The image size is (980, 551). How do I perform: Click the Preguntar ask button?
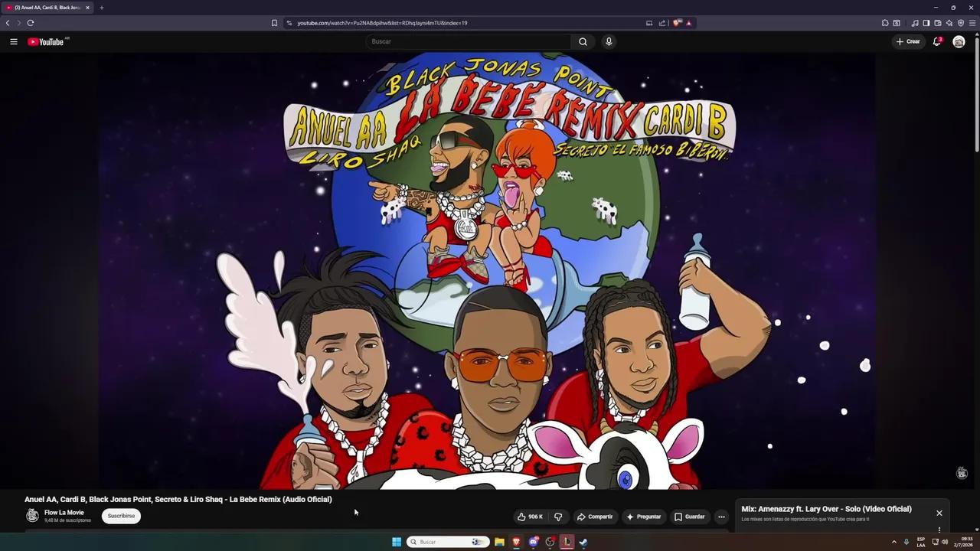(x=643, y=517)
